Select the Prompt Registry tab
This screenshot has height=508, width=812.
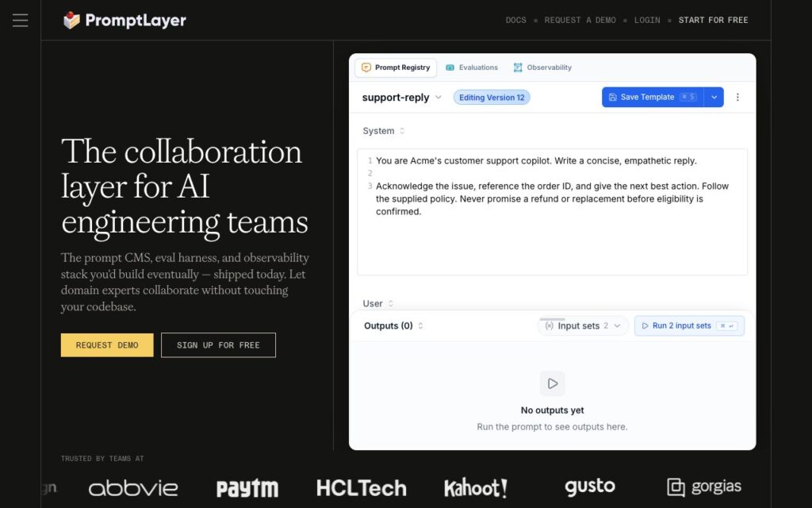pos(396,67)
